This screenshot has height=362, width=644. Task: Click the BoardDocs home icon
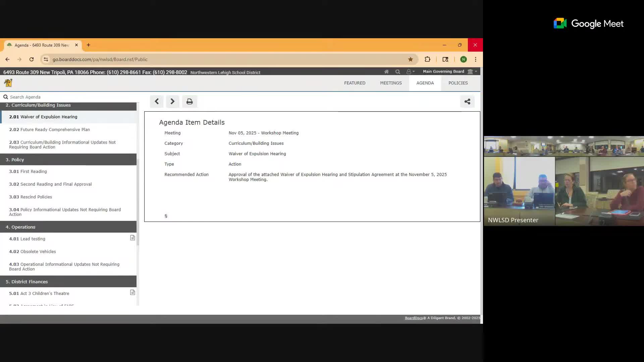(386, 72)
